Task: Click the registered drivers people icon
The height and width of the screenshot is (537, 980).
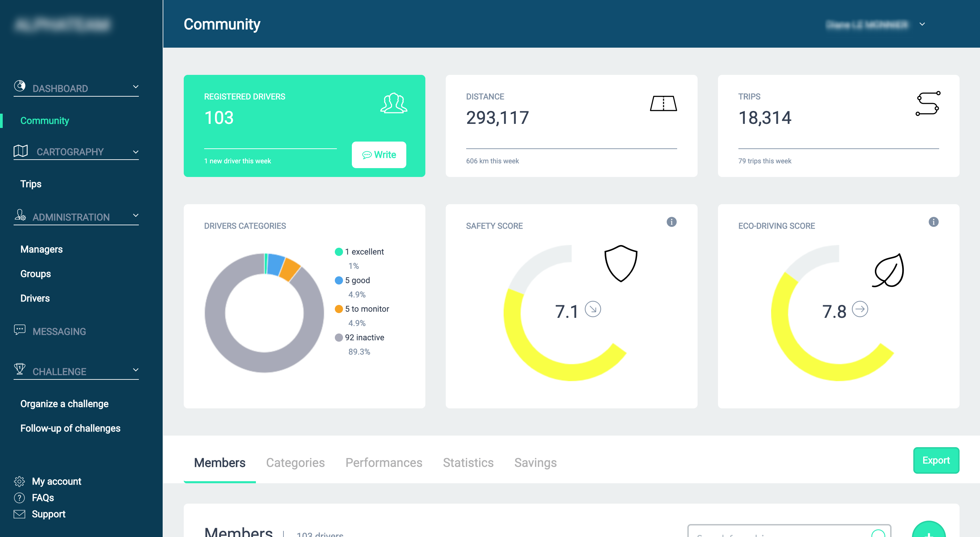Action: 393,103
